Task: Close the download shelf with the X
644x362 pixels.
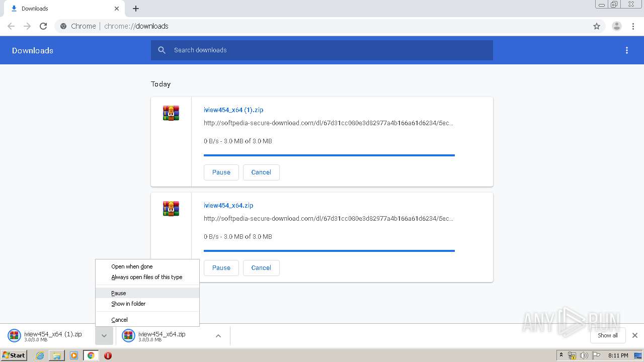Action: pos(635,335)
